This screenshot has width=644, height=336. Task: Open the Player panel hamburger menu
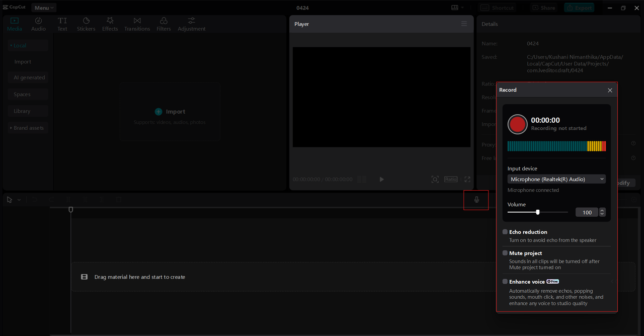point(464,24)
